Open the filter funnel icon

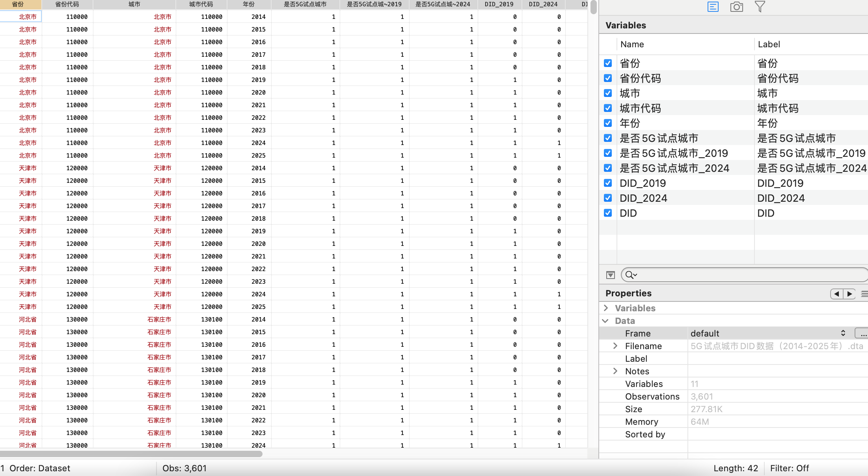pos(760,7)
